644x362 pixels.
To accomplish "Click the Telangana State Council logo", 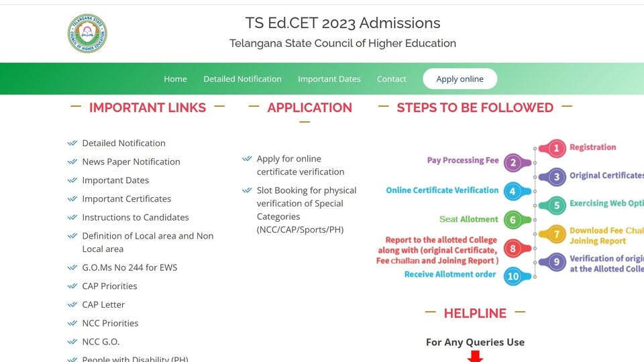I will [x=87, y=34].
